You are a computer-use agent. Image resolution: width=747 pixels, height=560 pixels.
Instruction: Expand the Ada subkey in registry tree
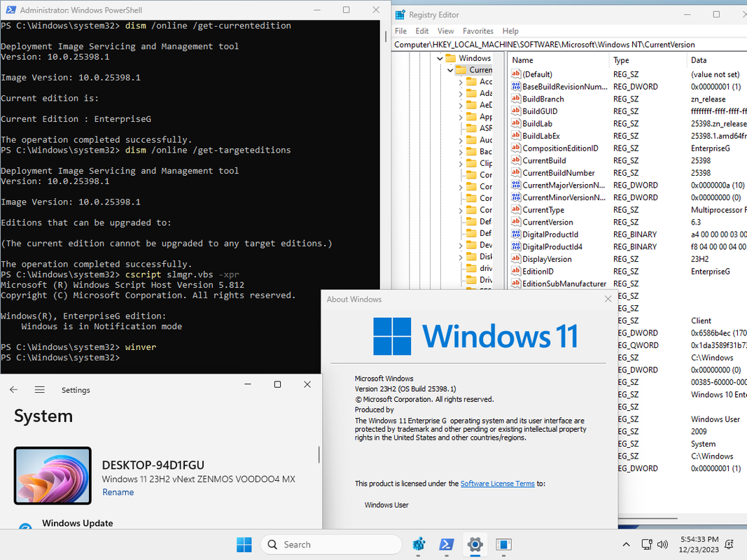(x=460, y=93)
